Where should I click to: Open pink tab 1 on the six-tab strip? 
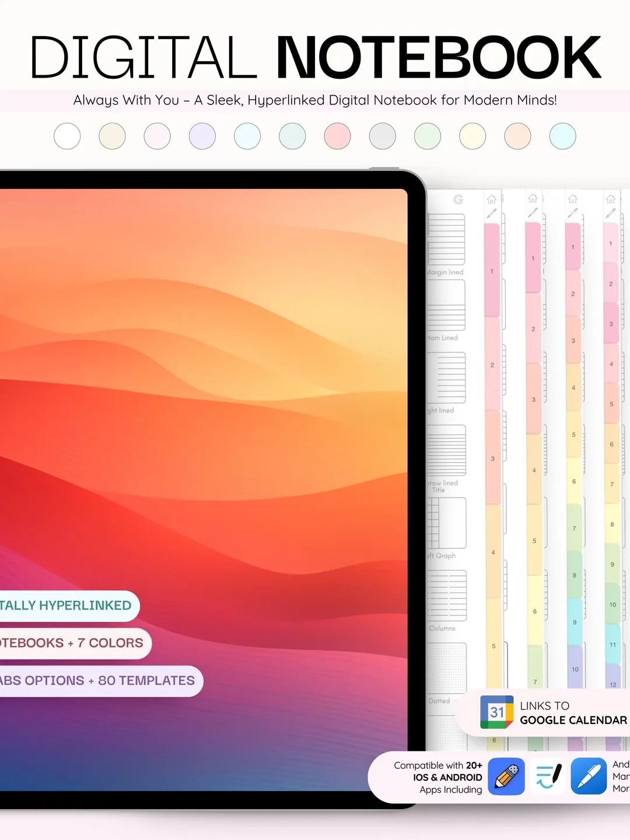492,271
